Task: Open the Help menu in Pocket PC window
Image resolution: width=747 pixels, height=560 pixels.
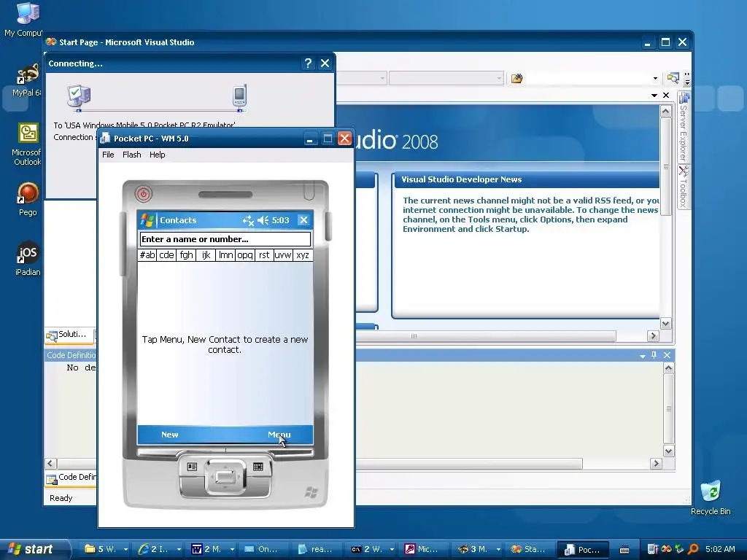Action: [x=158, y=155]
